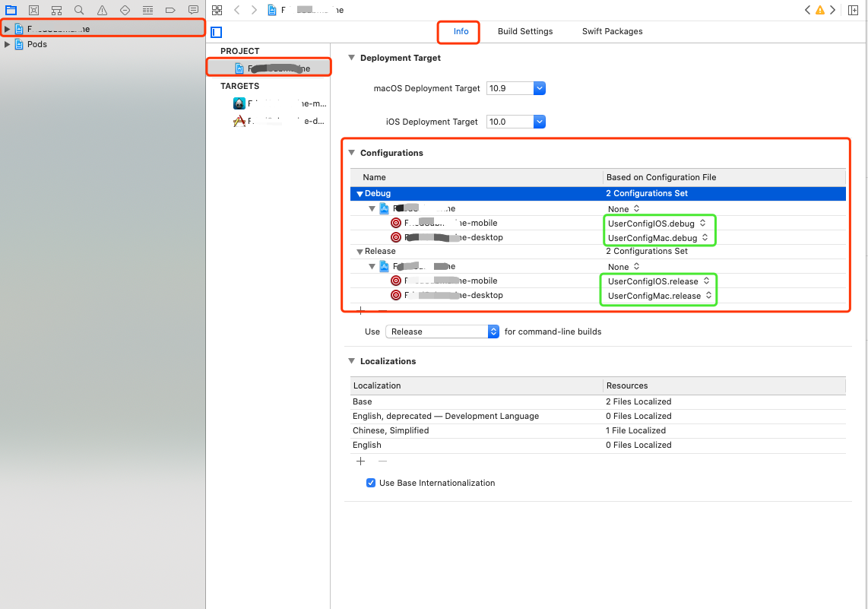Switch to the Info tab
This screenshot has width=868, height=609.
click(x=461, y=32)
